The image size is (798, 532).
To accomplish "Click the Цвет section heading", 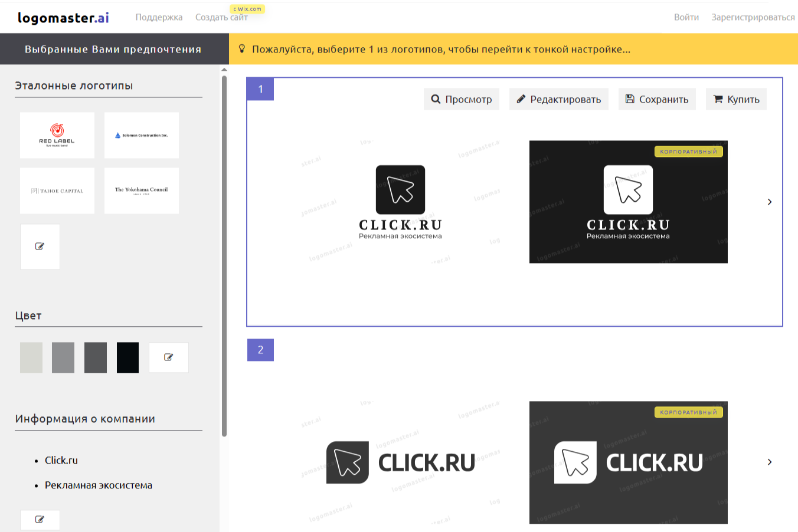I will [28, 316].
